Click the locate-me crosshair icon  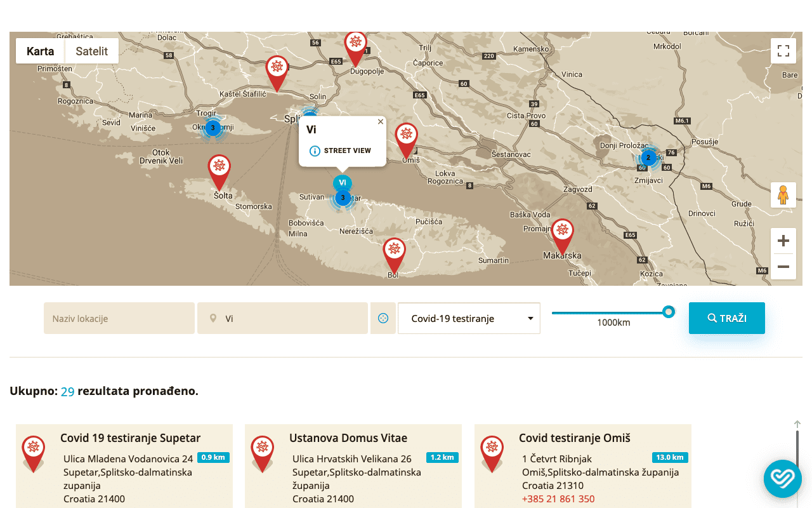click(x=383, y=319)
